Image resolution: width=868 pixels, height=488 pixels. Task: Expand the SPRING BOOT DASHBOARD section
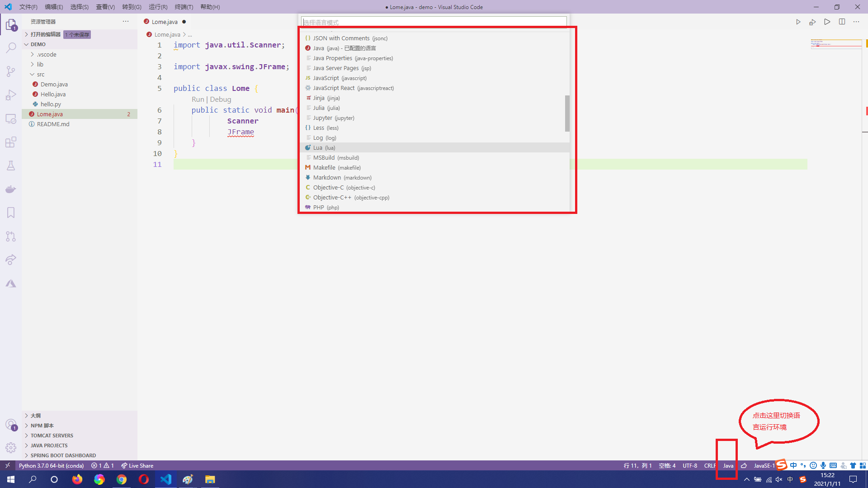click(80, 455)
